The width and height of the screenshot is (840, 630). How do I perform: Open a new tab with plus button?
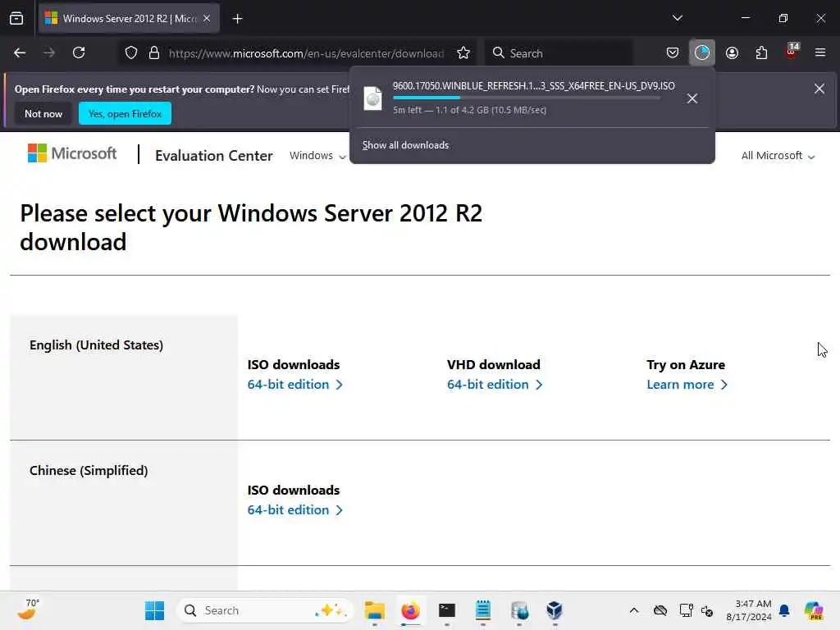237,19
